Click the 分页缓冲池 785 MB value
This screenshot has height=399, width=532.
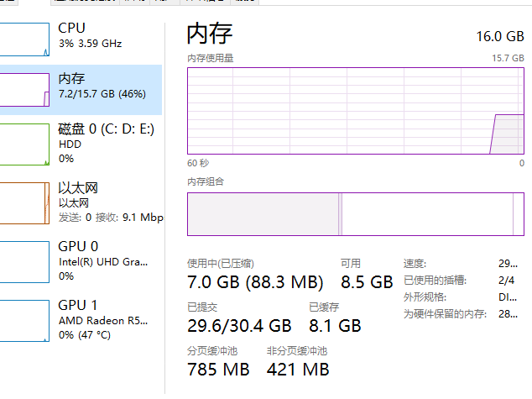(218, 369)
